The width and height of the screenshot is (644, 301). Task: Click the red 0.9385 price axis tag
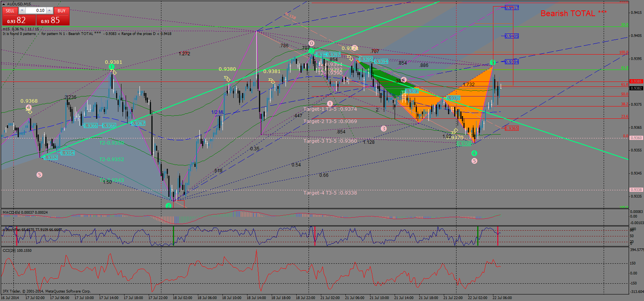pos(636,81)
